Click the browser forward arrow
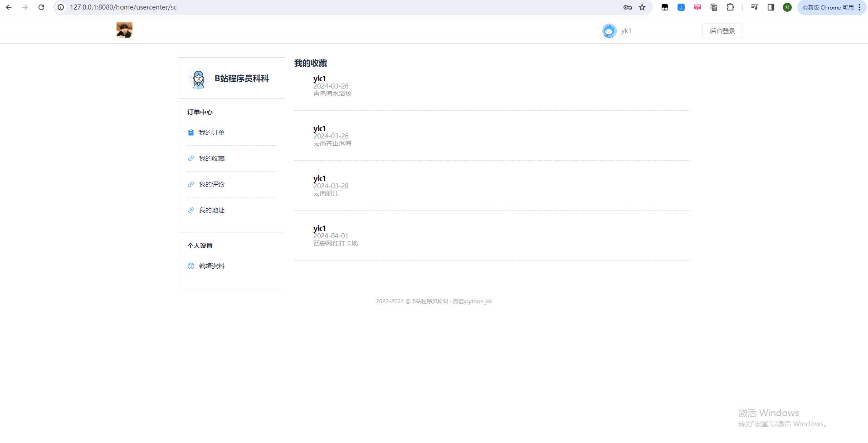Image resolution: width=868 pixels, height=443 pixels. 25,7
